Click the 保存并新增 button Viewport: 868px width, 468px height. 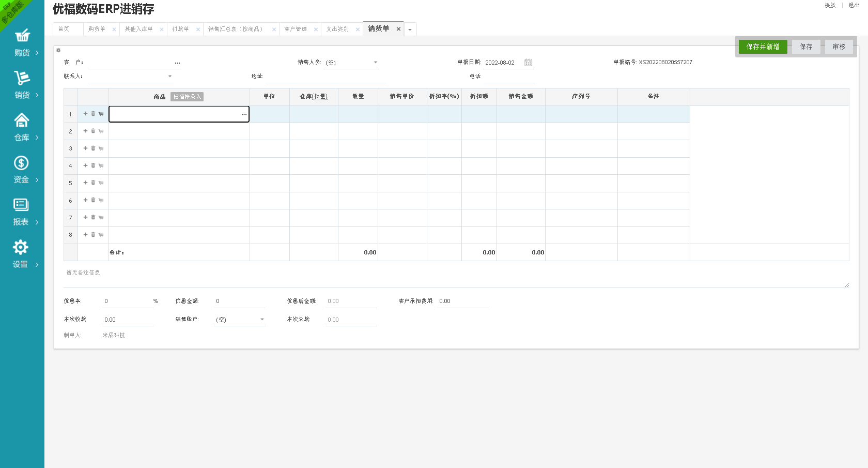pos(763,47)
